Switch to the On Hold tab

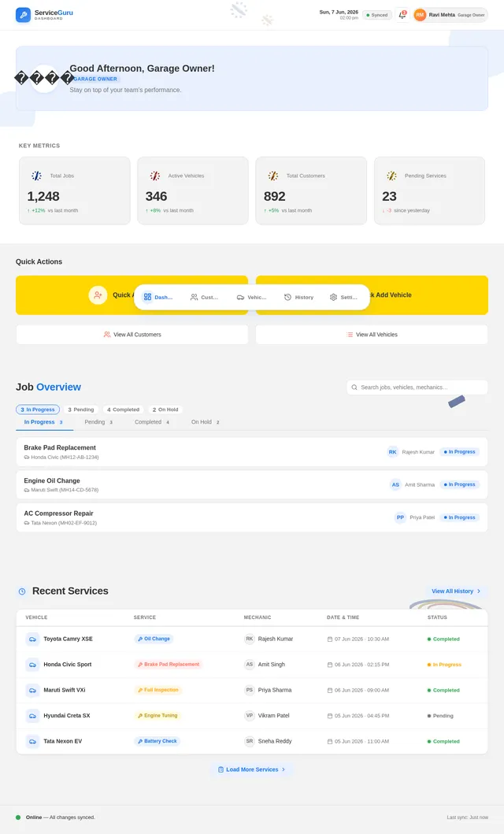tap(206, 422)
